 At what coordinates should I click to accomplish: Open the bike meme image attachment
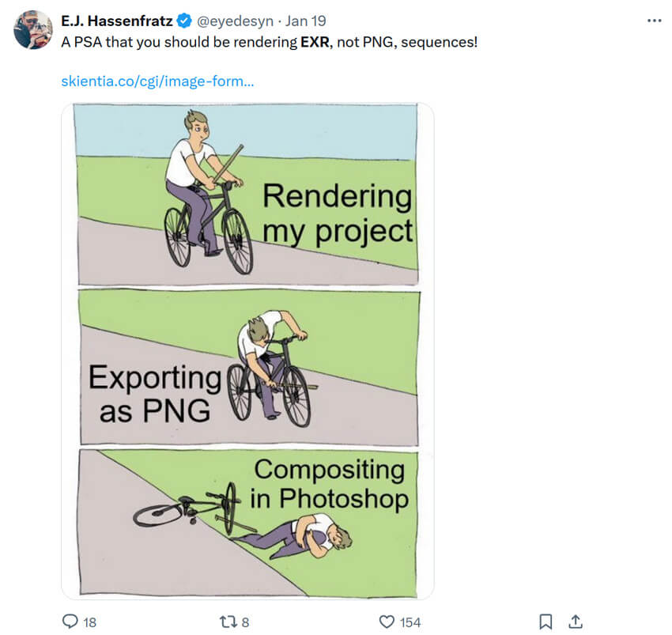[247, 351]
